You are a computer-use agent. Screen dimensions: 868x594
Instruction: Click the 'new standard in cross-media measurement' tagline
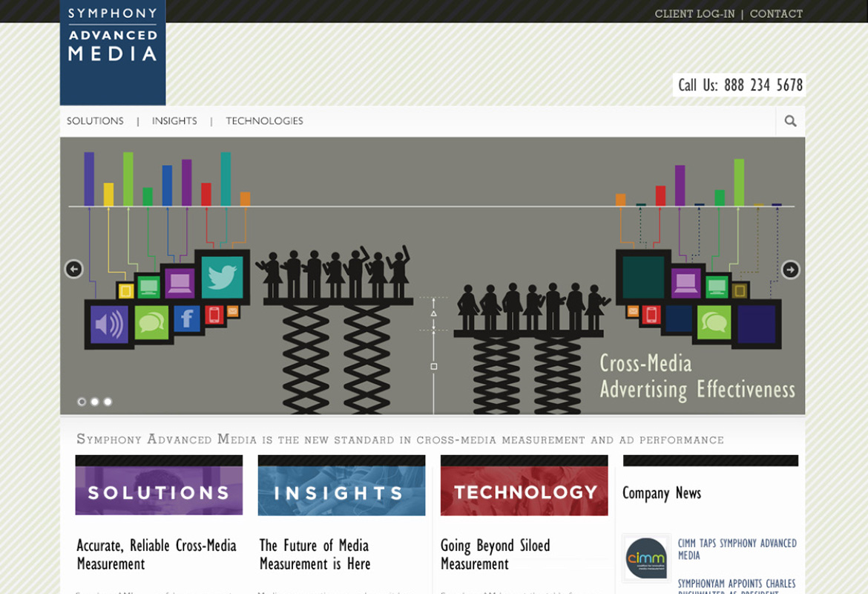point(400,440)
